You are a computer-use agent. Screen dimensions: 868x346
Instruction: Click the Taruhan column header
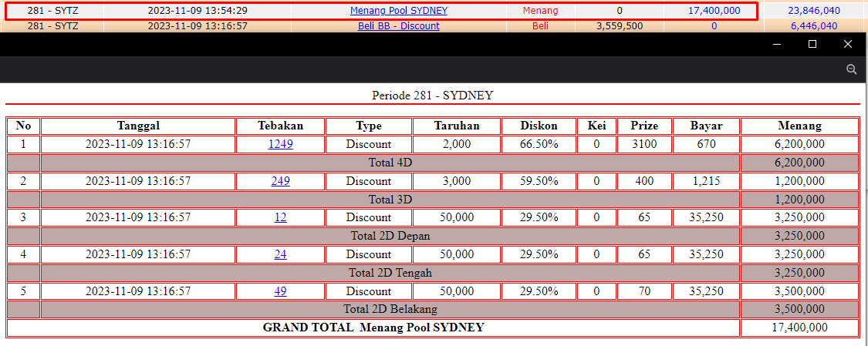[457, 126]
